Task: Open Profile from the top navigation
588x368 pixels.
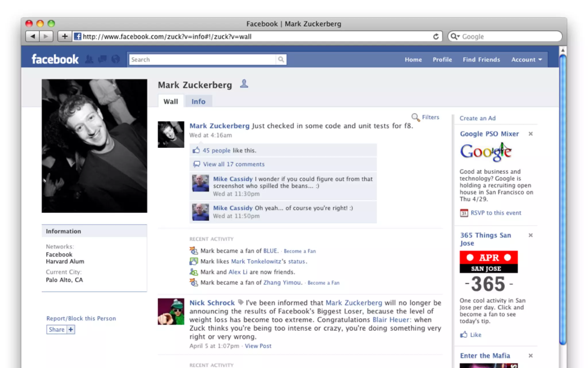Action: 442,60
